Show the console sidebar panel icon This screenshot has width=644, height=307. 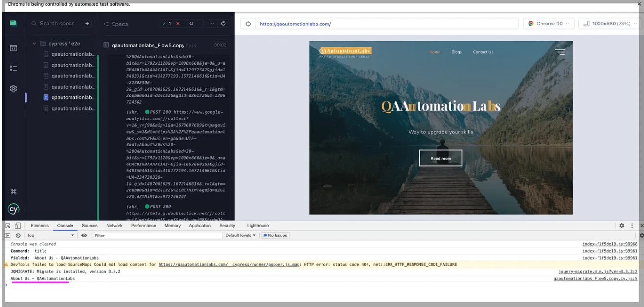[8, 236]
